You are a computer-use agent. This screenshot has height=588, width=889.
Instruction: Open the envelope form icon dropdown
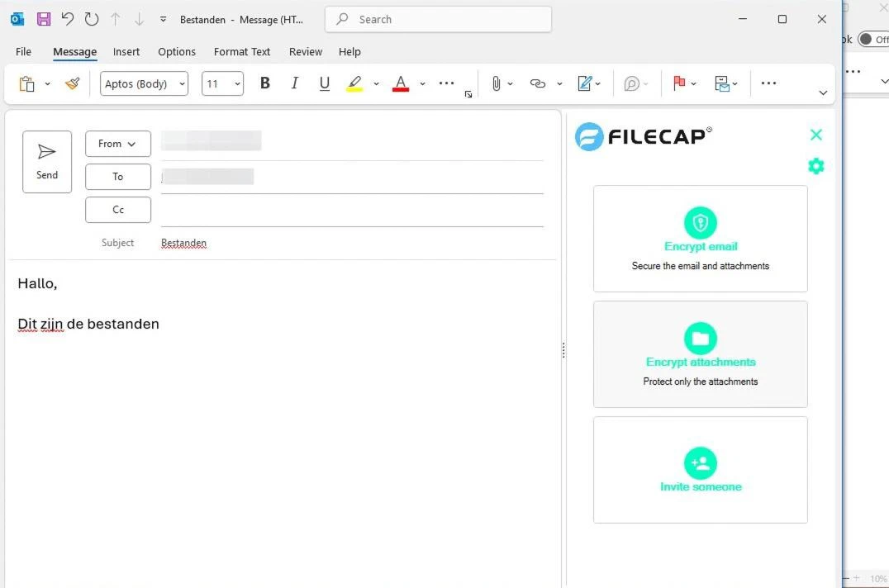click(x=725, y=84)
